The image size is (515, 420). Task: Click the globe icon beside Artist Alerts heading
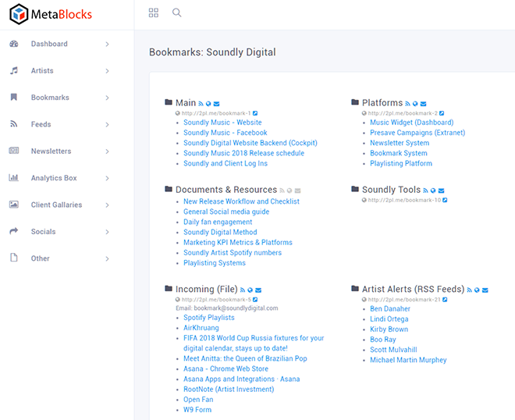point(477,290)
